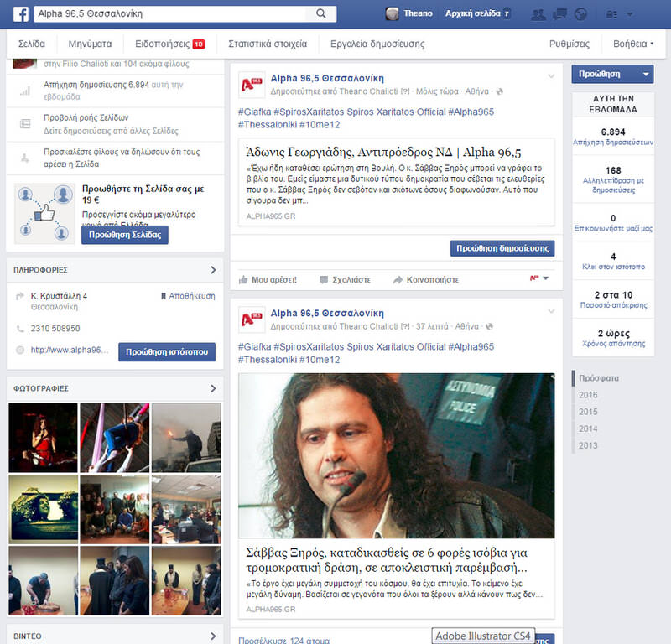Image resolution: width=671 pixels, height=644 pixels.
Task: Expand the ΦΩΤΟΓΡΑΦΙΕΣ section arrow
Action: coord(213,388)
